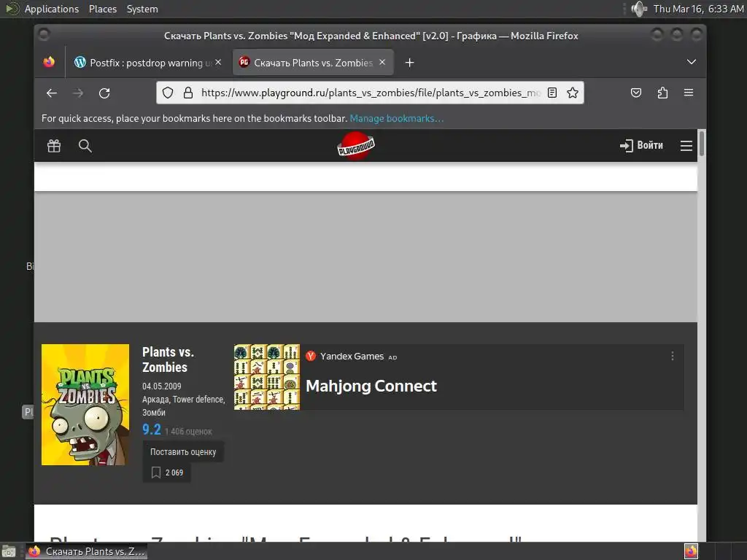Open the Manage bookmarks link
The height and width of the screenshot is (560, 747).
396,119
